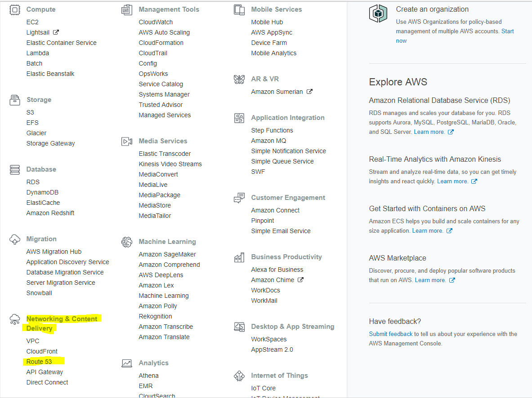Open Trusted Advisor
The height and width of the screenshot is (398, 532).
tap(161, 105)
